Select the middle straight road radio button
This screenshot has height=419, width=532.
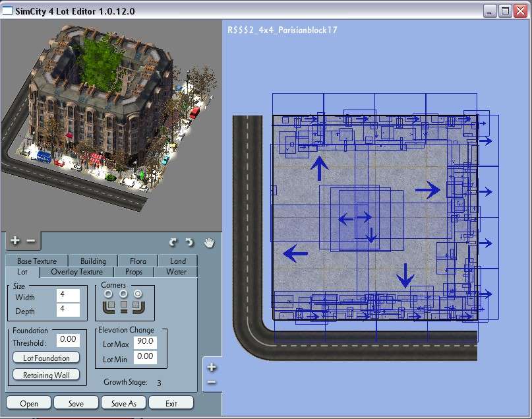[122, 294]
